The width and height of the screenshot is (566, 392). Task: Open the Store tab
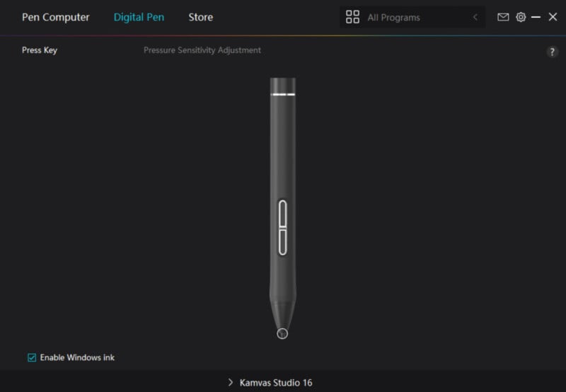point(201,17)
